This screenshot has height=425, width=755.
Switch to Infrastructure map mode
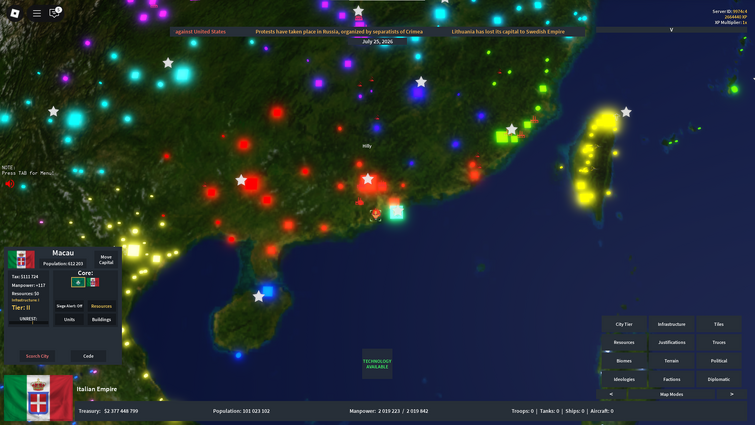671,324
